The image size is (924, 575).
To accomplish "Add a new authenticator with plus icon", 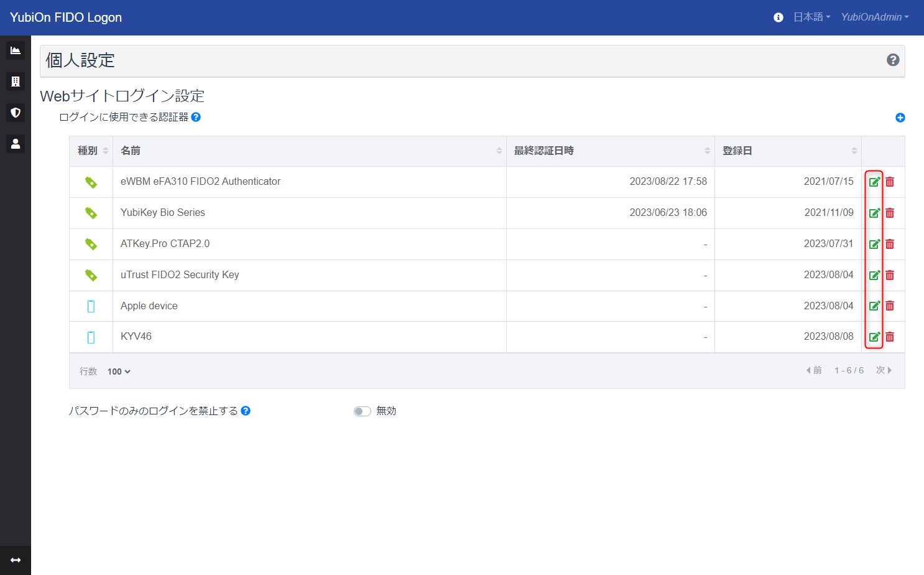I will [900, 118].
